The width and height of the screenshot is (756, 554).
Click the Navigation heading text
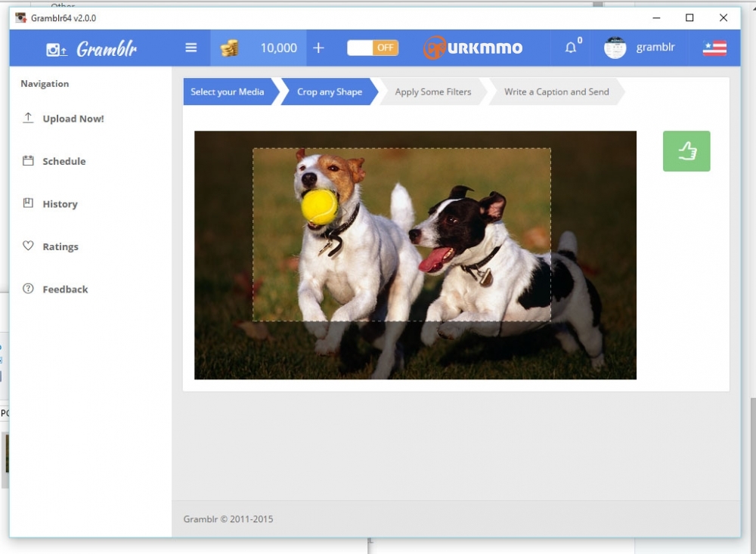(45, 83)
